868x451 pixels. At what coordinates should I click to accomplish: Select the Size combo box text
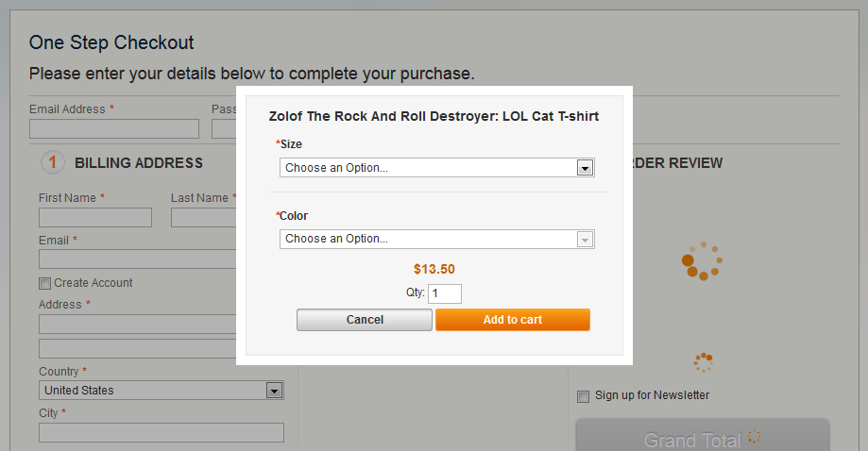[436, 167]
